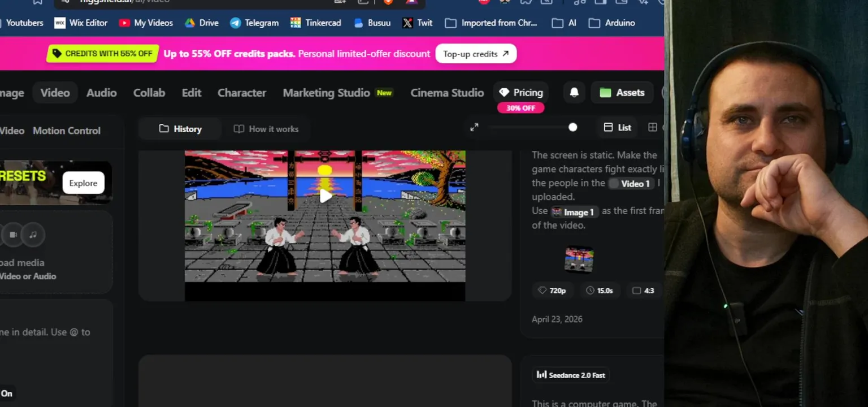Open the notifications bell

(574, 93)
